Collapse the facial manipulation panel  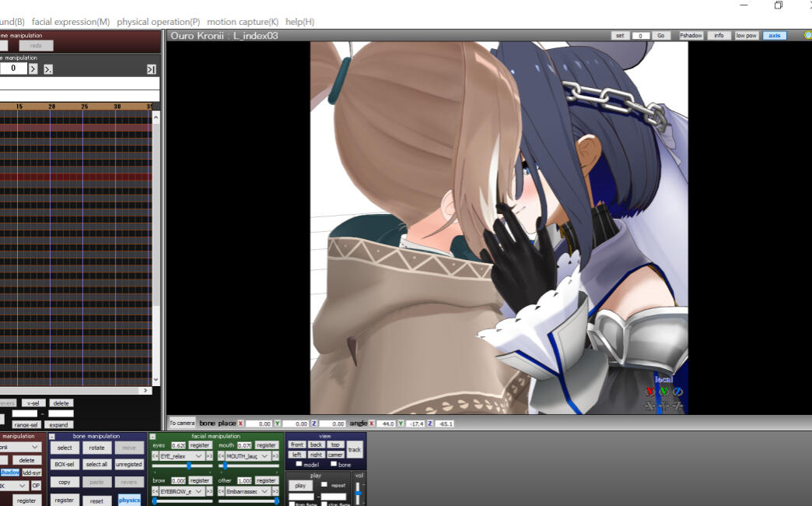pos(152,437)
